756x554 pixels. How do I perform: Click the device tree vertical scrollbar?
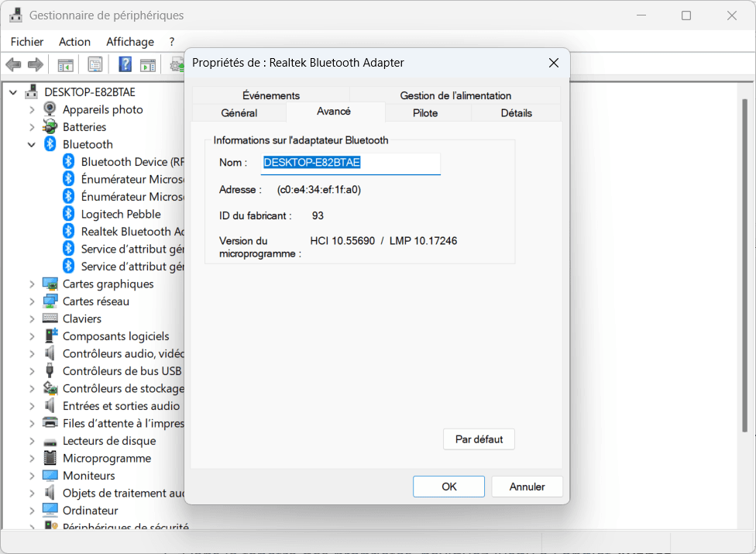coord(744,265)
